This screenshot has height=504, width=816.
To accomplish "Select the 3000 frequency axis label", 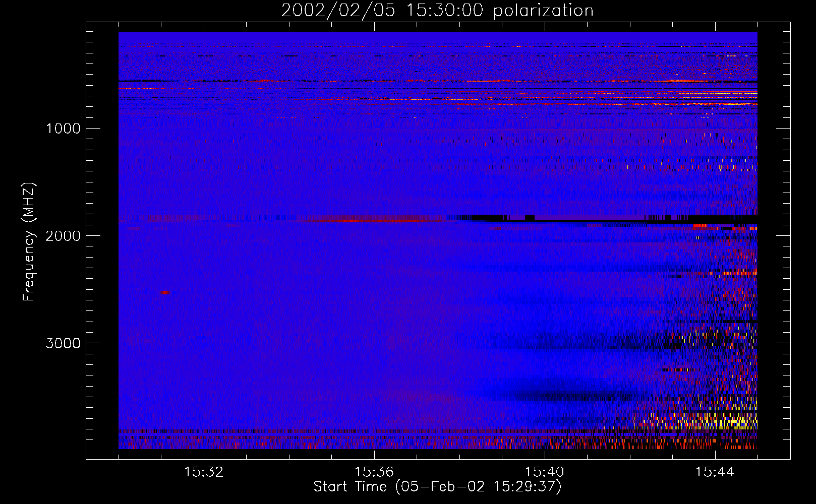I will pyautogui.click(x=63, y=343).
